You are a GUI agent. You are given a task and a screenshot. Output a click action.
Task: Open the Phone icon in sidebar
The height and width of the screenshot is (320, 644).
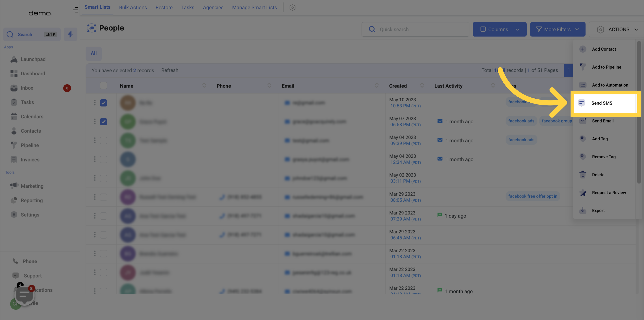15,261
